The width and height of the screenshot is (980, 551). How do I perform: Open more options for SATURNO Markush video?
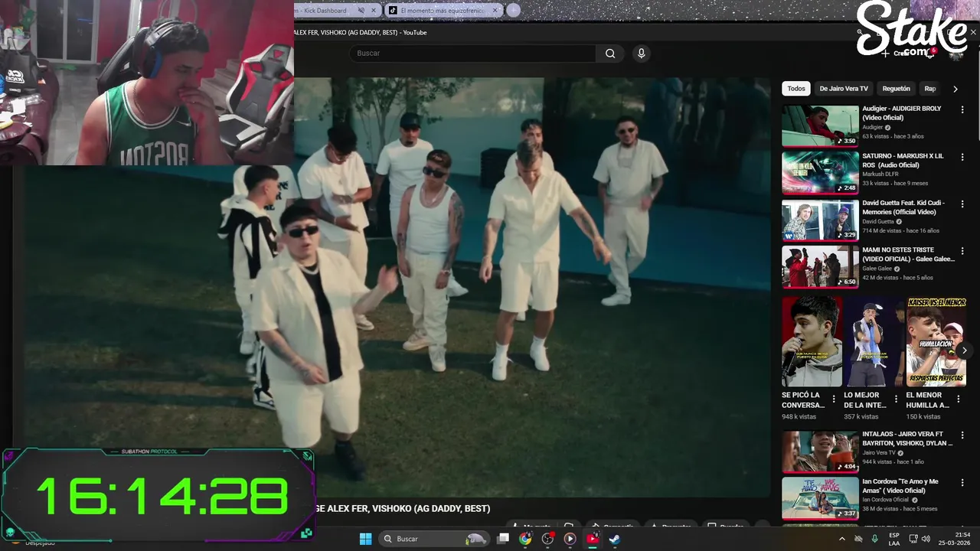tap(962, 157)
